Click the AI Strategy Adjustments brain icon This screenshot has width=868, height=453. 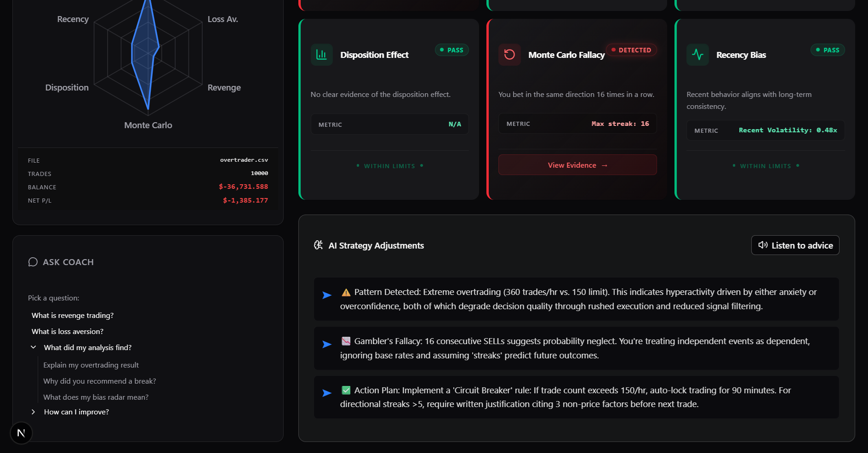pyautogui.click(x=318, y=245)
